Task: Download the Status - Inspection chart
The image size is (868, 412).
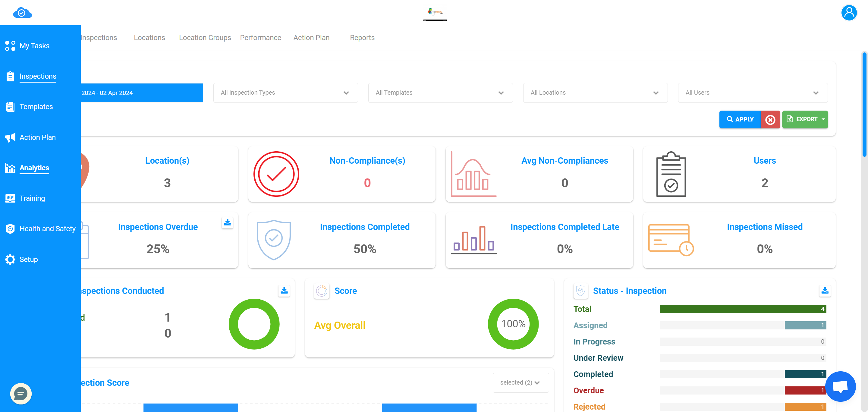Action: [x=825, y=290]
